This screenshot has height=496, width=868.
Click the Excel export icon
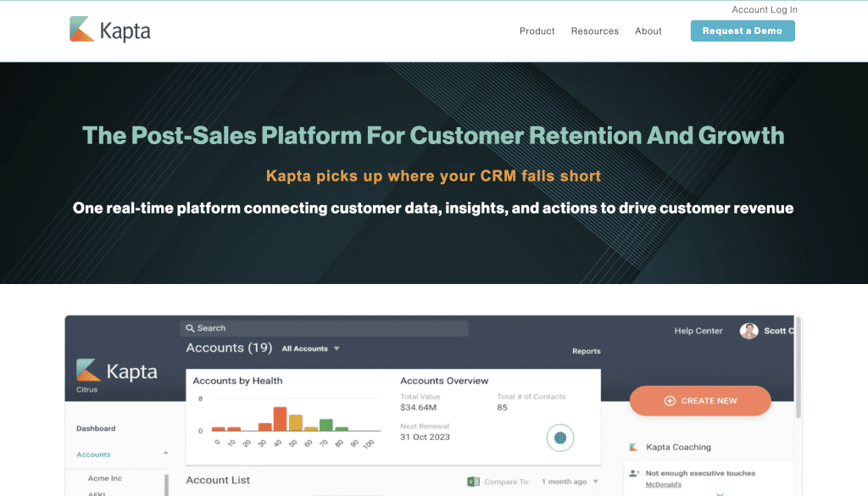point(473,482)
